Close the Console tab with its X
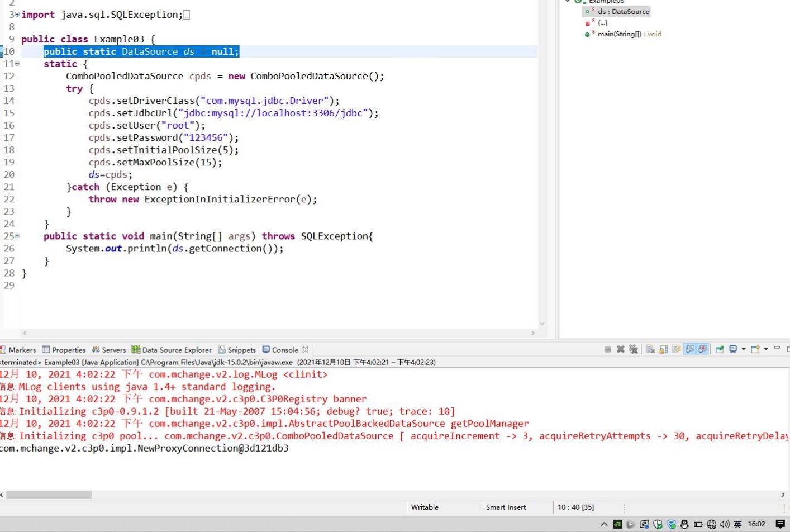Screen dimensions: 790x532 [x=306, y=350]
